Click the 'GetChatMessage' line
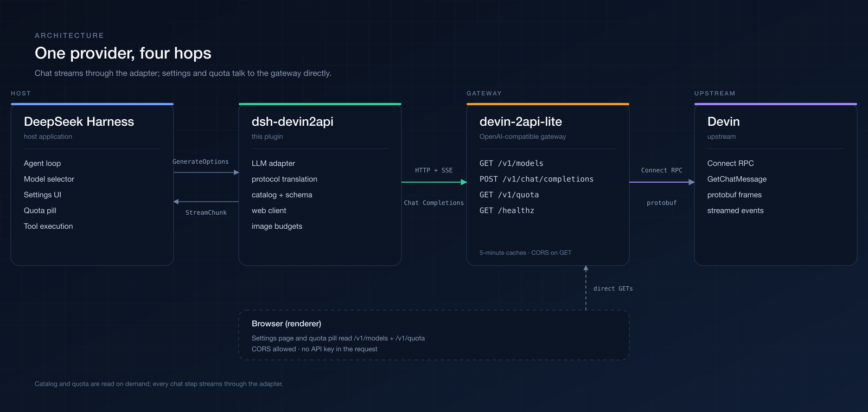Viewport: 868px width, 412px height. tap(737, 179)
